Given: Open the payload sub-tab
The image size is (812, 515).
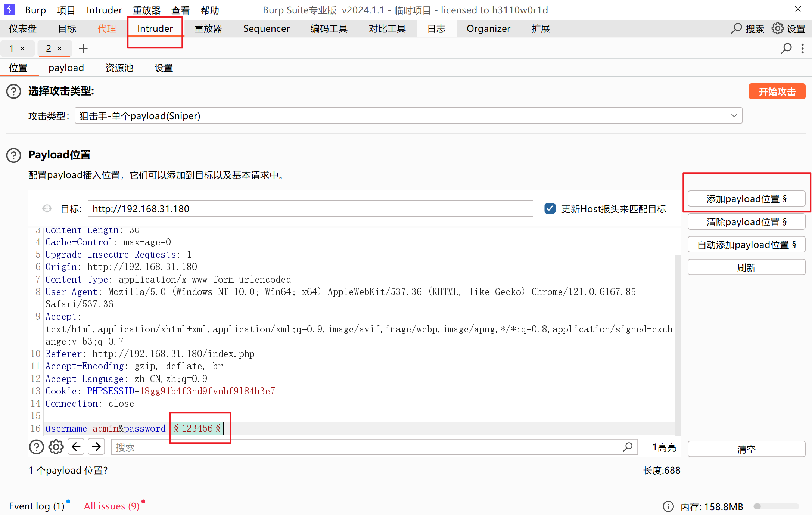Looking at the screenshot, I should pos(66,68).
